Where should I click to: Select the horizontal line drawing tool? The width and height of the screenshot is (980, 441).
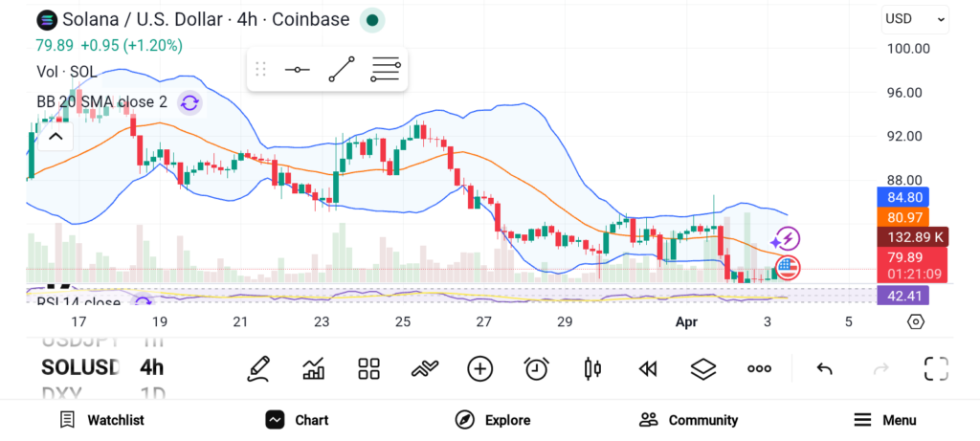tap(297, 70)
